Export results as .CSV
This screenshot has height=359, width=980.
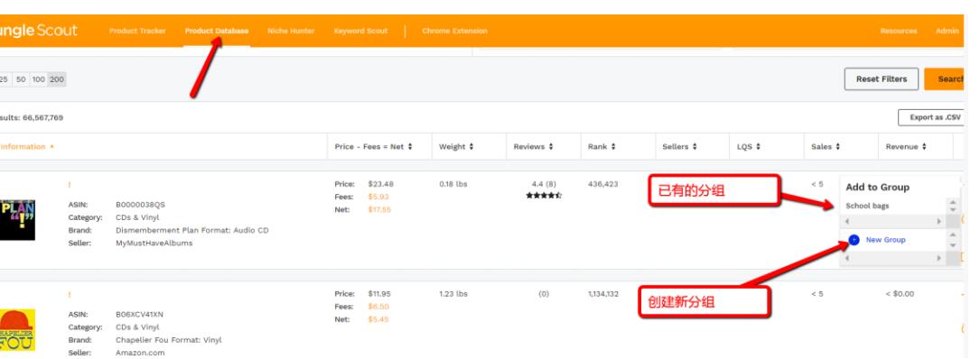(930, 117)
